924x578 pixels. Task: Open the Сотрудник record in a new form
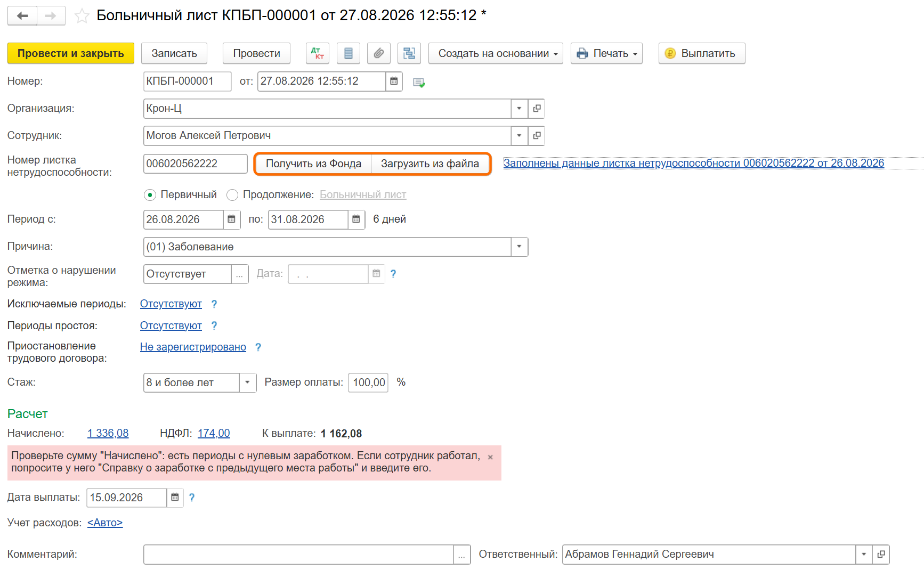coord(537,136)
